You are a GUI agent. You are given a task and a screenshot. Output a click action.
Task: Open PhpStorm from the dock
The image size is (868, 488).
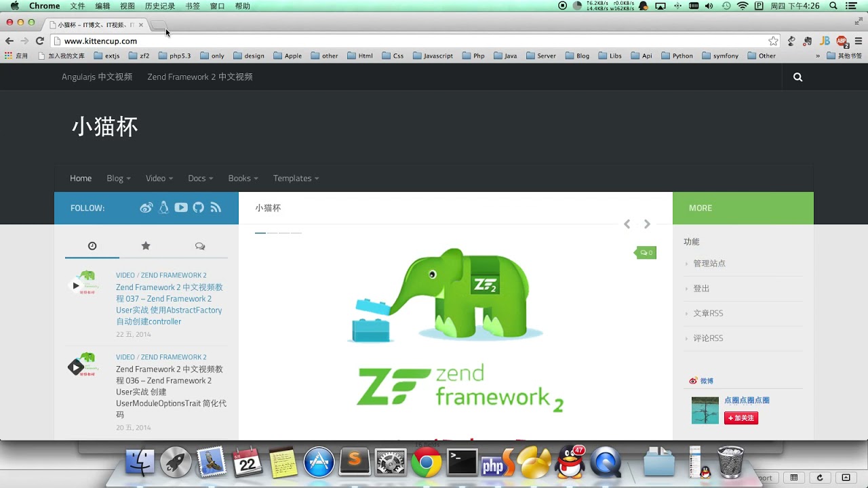[498, 462]
